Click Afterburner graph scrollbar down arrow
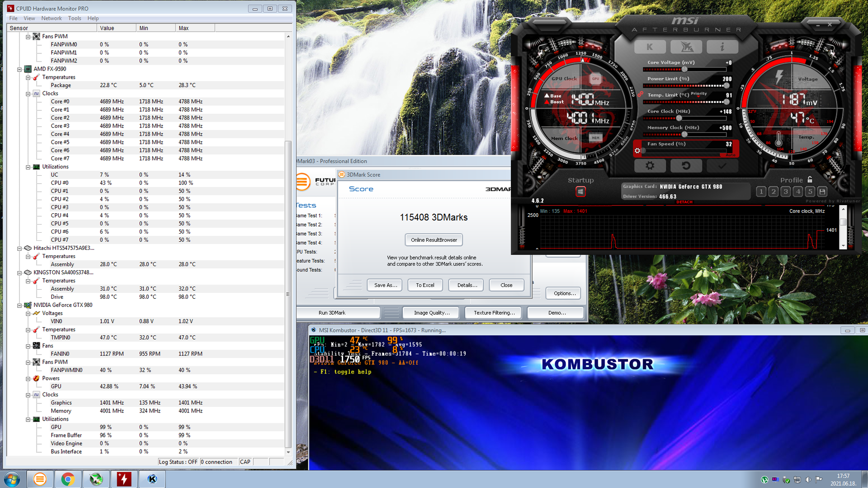 [843, 245]
